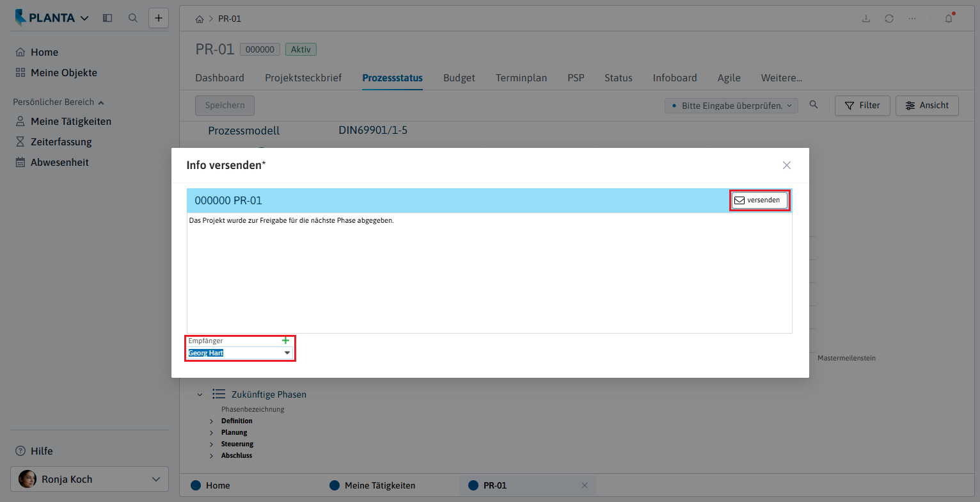
Task: Expand the Planung phase row
Action: click(212, 433)
